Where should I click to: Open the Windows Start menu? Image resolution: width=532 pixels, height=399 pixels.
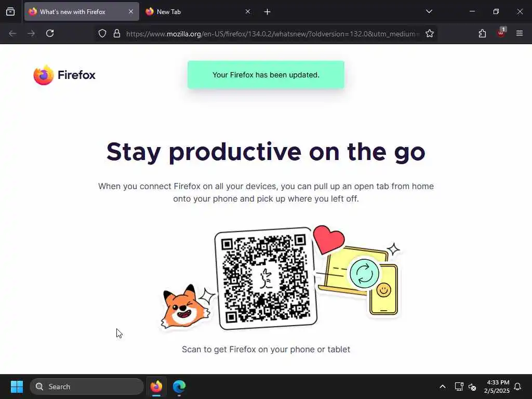(17, 387)
